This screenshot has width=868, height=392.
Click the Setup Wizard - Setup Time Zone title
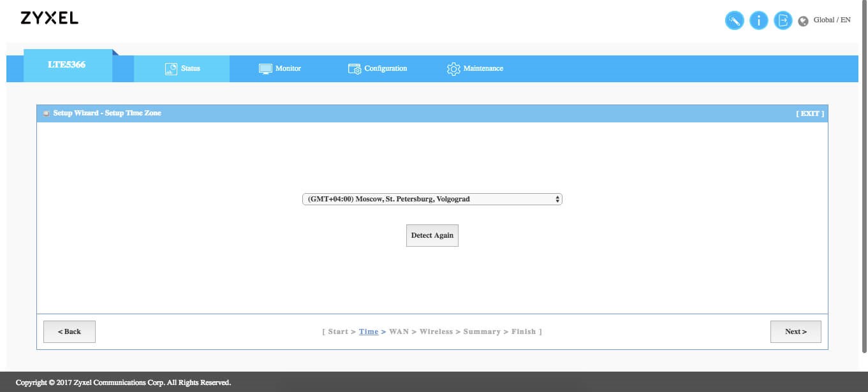[x=107, y=113]
